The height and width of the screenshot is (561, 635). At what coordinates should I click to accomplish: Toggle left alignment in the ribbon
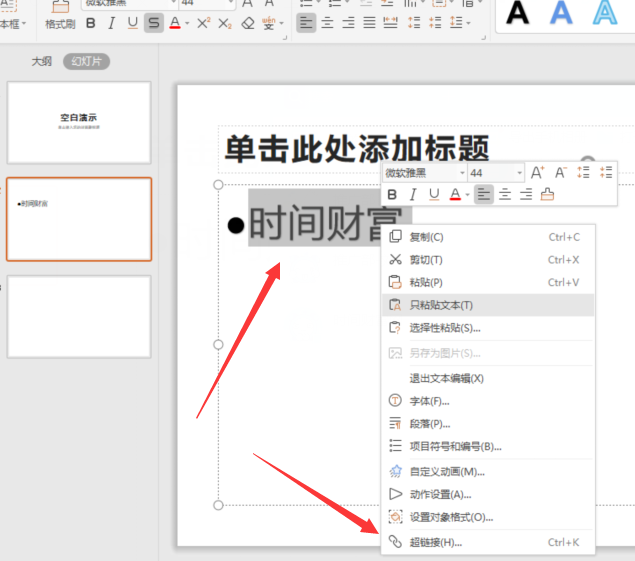[x=306, y=23]
